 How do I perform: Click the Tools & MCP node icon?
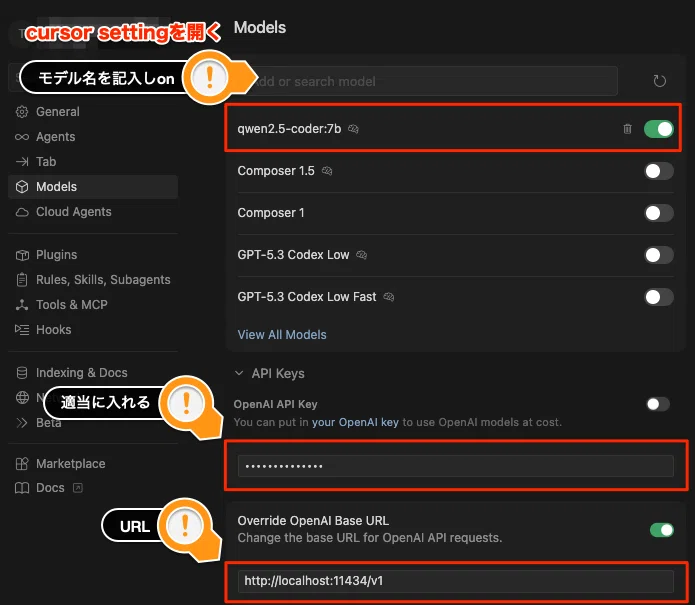tap(22, 305)
